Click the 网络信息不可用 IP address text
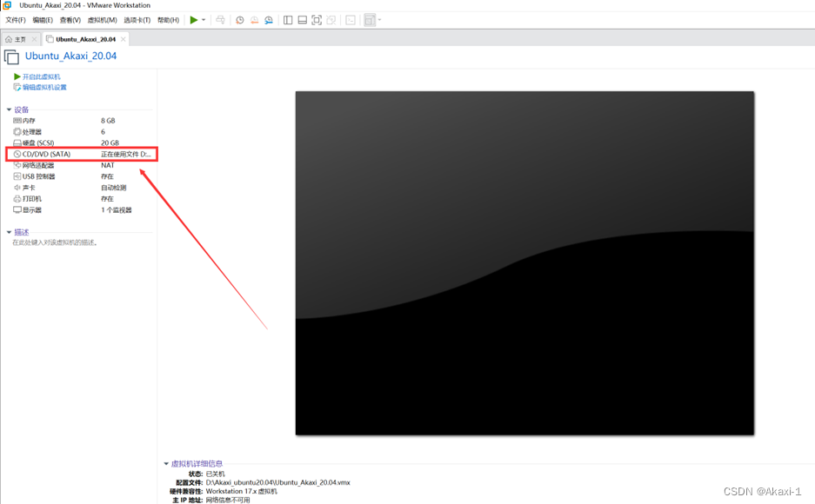Screen dimensions: 815x504 coord(228,500)
